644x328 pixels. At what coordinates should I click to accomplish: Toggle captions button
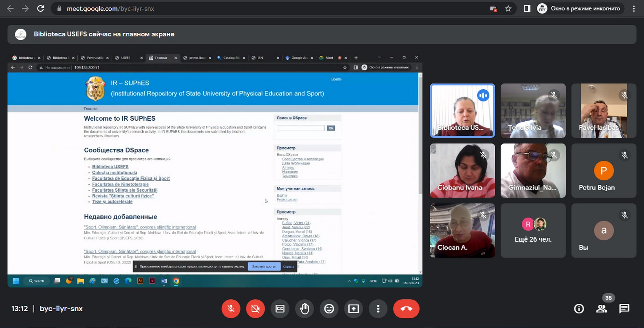(280, 309)
